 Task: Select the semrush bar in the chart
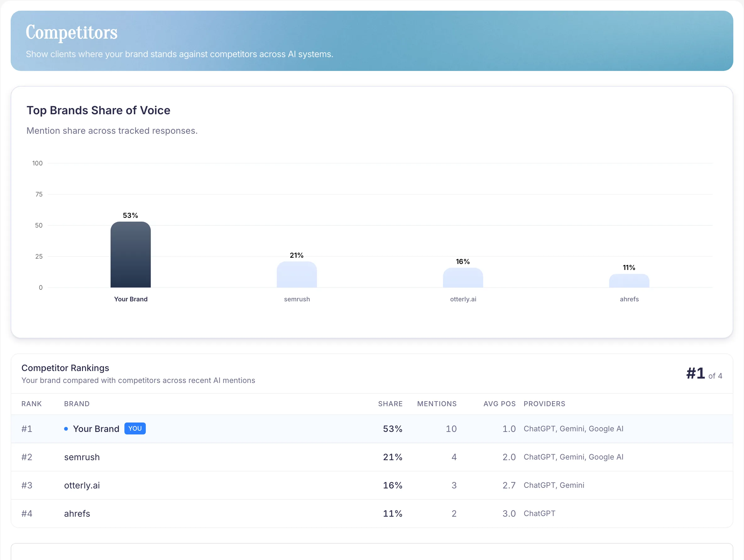click(297, 275)
